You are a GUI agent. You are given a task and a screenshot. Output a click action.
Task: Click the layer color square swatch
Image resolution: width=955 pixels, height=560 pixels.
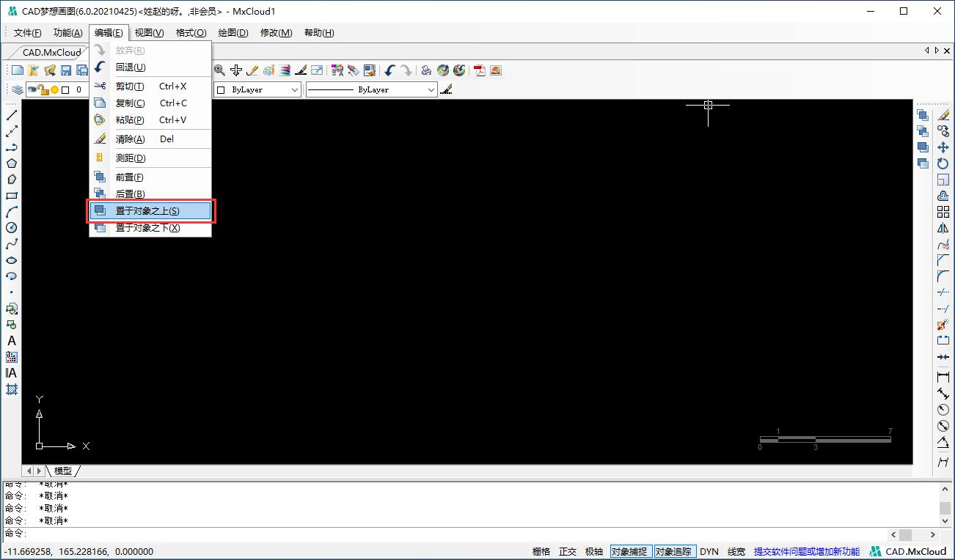pos(65,89)
